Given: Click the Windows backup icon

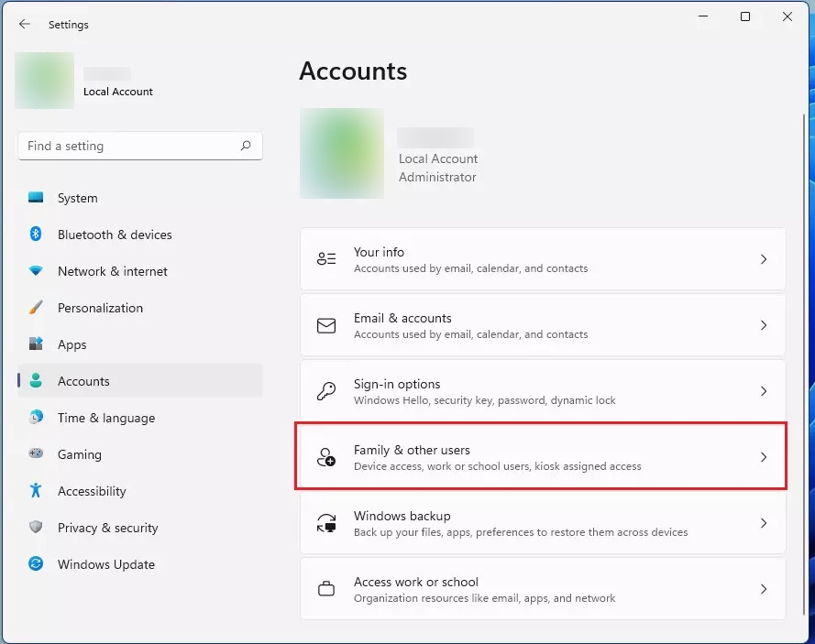Looking at the screenshot, I should point(326,523).
